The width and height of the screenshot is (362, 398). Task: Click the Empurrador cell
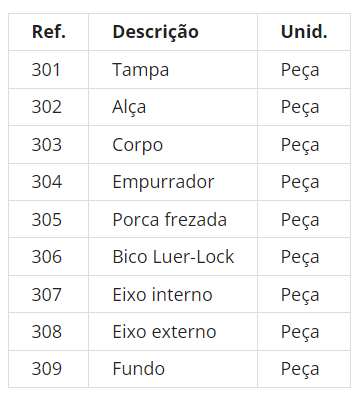[173, 182]
